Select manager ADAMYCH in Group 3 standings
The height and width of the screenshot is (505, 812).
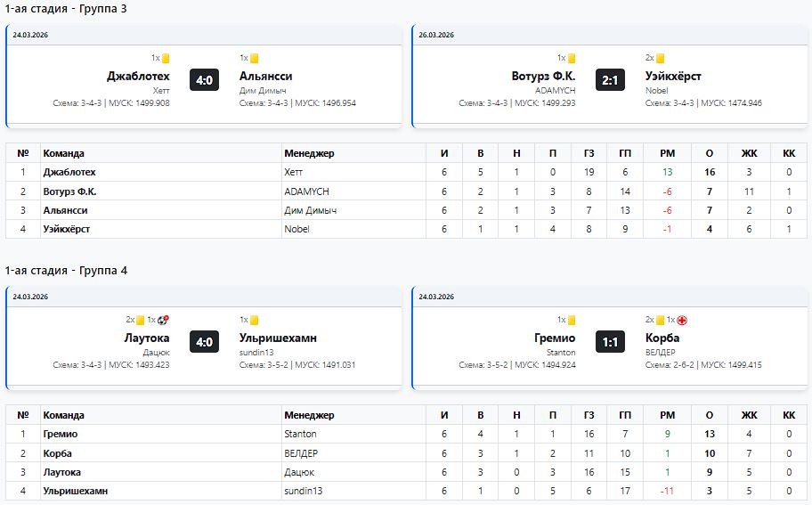[x=307, y=191]
